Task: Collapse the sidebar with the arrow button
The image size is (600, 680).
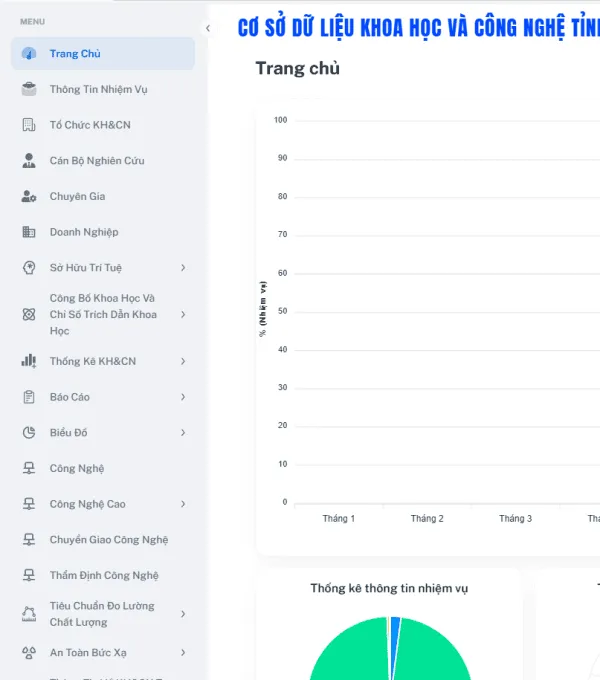Action: click(x=208, y=28)
